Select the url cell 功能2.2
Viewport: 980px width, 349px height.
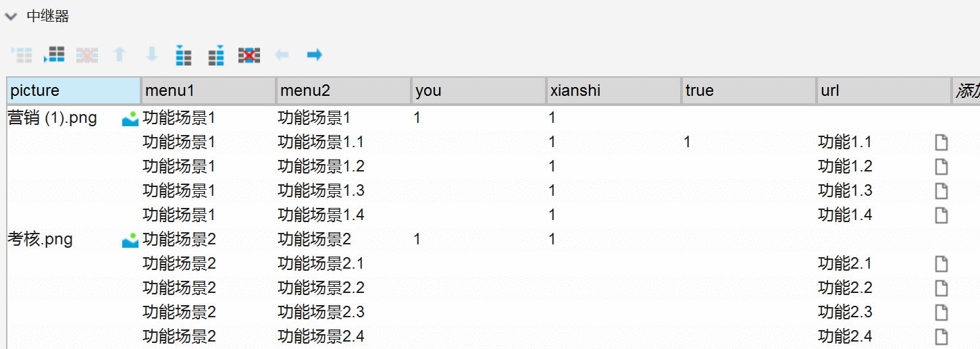point(845,288)
